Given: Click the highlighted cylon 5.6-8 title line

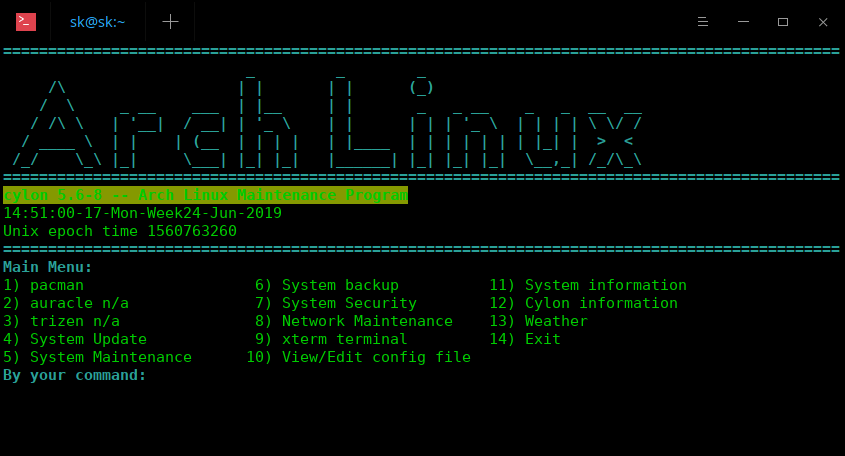Looking at the screenshot, I should (x=205, y=195).
